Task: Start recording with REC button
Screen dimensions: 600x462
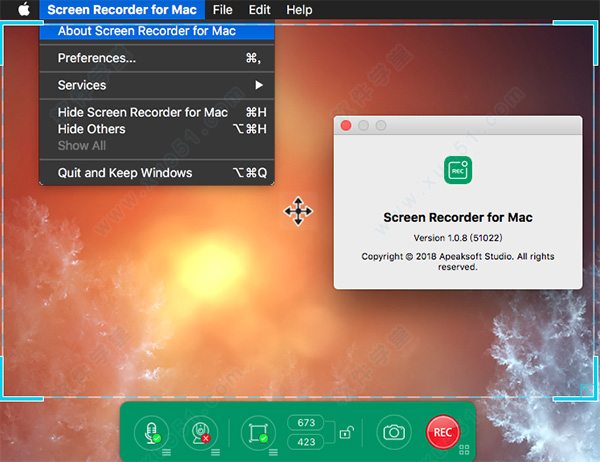Action: (x=443, y=432)
